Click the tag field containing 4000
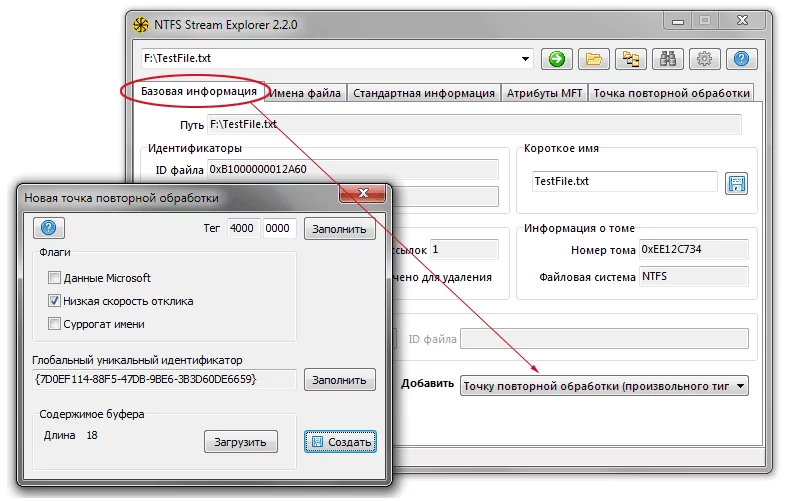 coord(243,228)
